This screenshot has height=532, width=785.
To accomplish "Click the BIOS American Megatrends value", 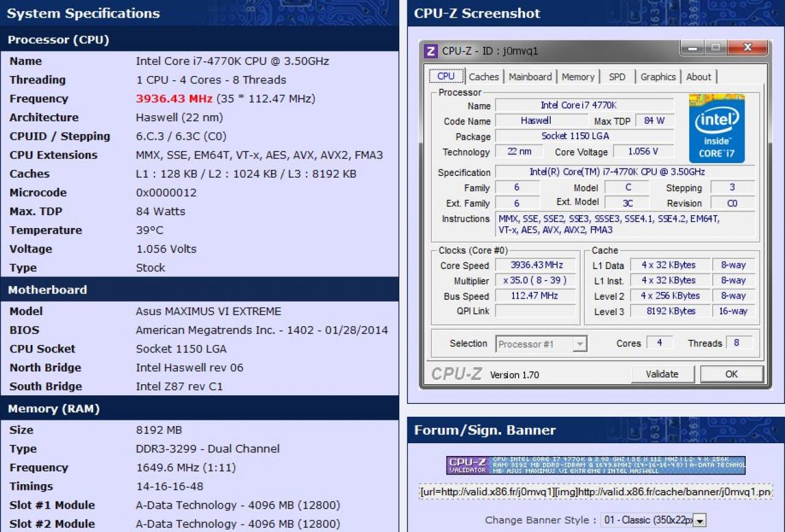I will click(262, 330).
